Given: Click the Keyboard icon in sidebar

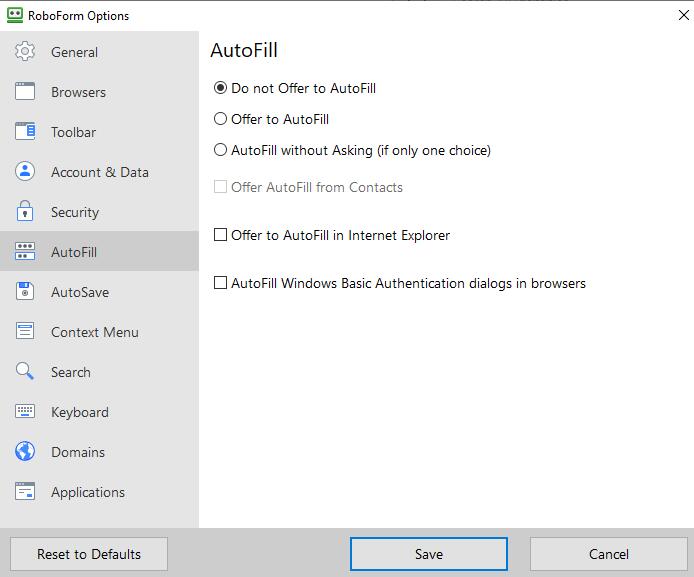Looking at the screenshot, I should point(25,412).
